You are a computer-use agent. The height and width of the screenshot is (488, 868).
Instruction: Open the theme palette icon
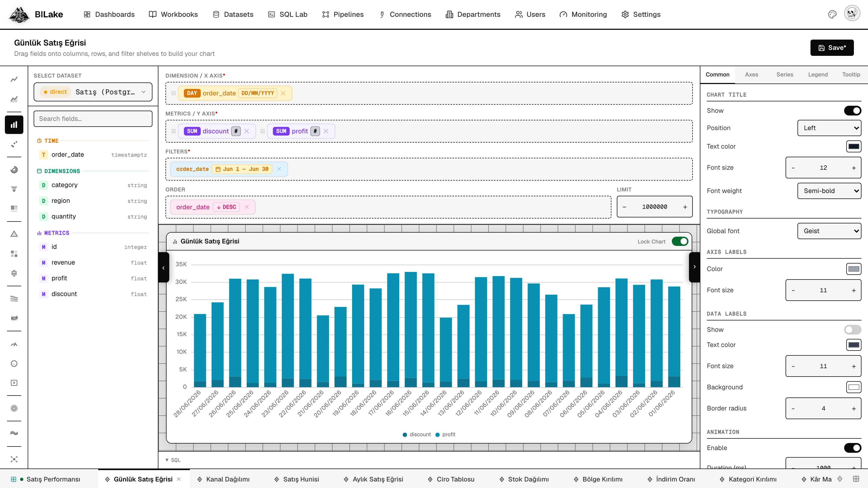[x=832, y=14]
